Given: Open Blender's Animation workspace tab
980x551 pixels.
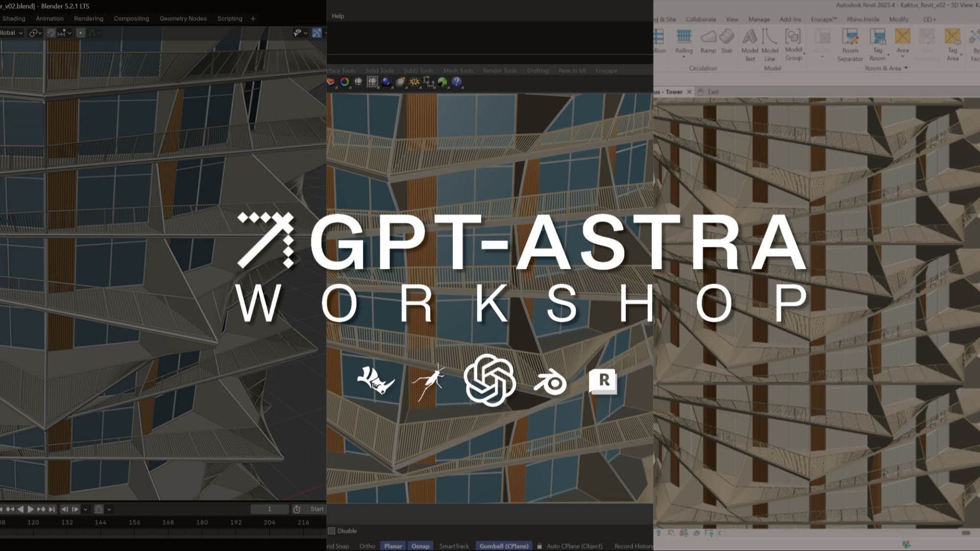Looking at the screenshot, I should 50,18.
